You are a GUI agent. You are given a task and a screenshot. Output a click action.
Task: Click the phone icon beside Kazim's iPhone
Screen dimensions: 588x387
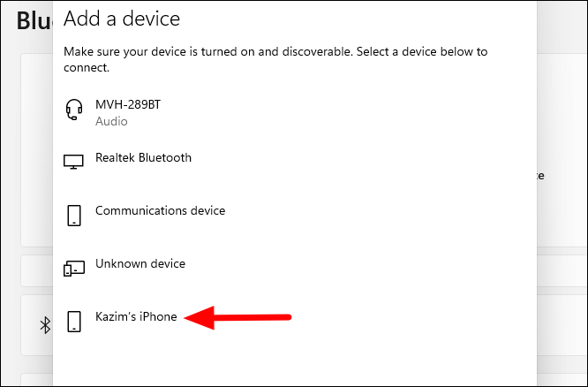click(74, 322)
